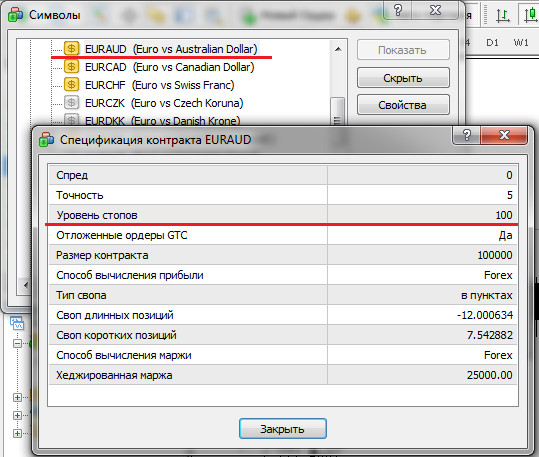The width and height of the screenshot is (539, 457).
Task: Click the gold dollar icon beside EURAUD
Action: click(72, 48)
